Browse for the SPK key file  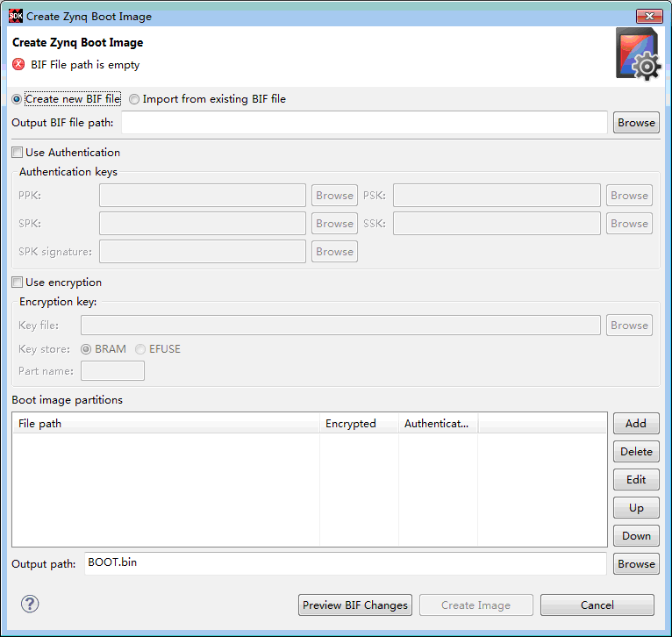pos(334,224)
